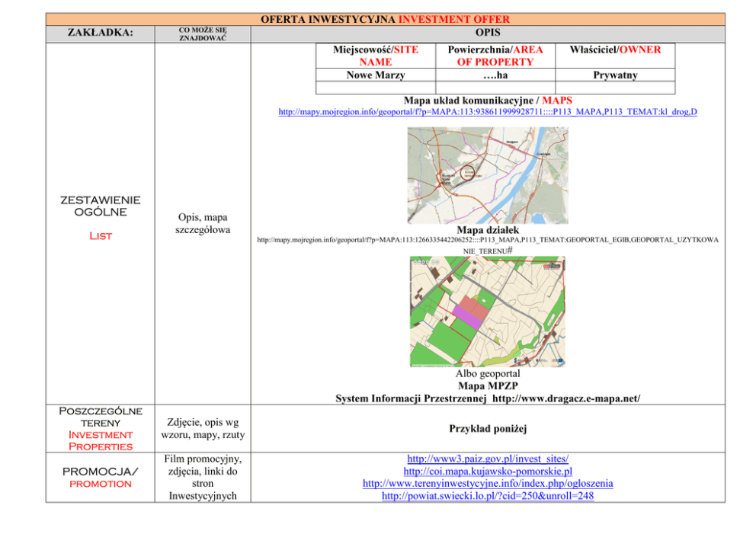Select the 'Zestawienie ogólne List' tab row
756x534 pixels.
click(x=100, y=218)
